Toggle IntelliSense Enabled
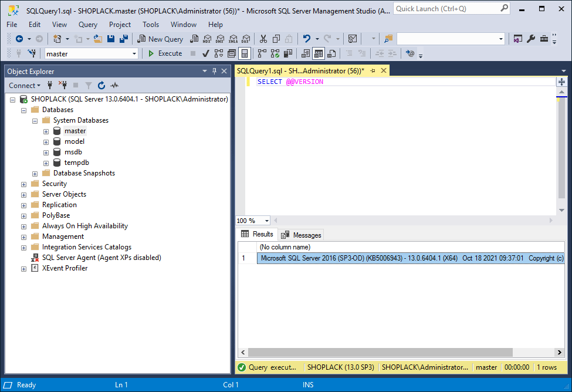 [245, 53]
